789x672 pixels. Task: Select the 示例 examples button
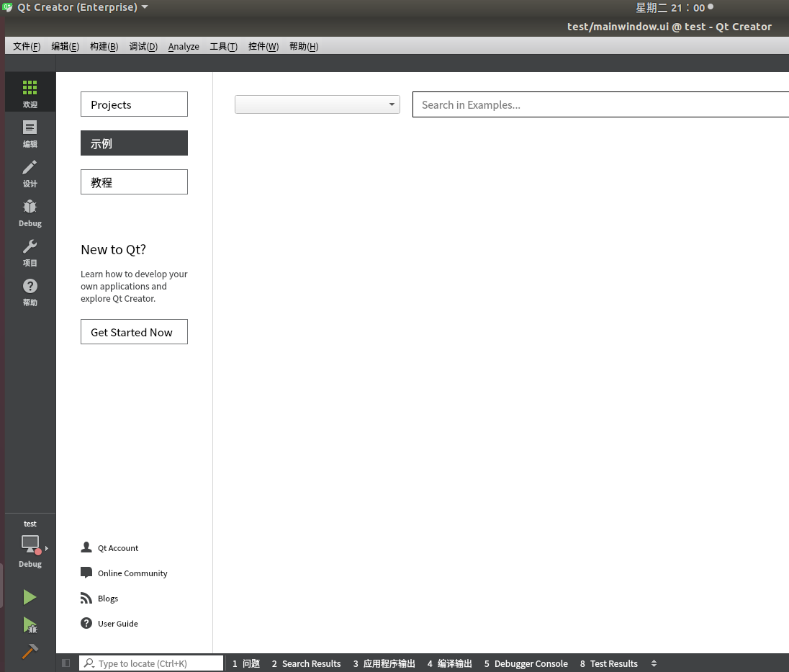tap(134, 143)
